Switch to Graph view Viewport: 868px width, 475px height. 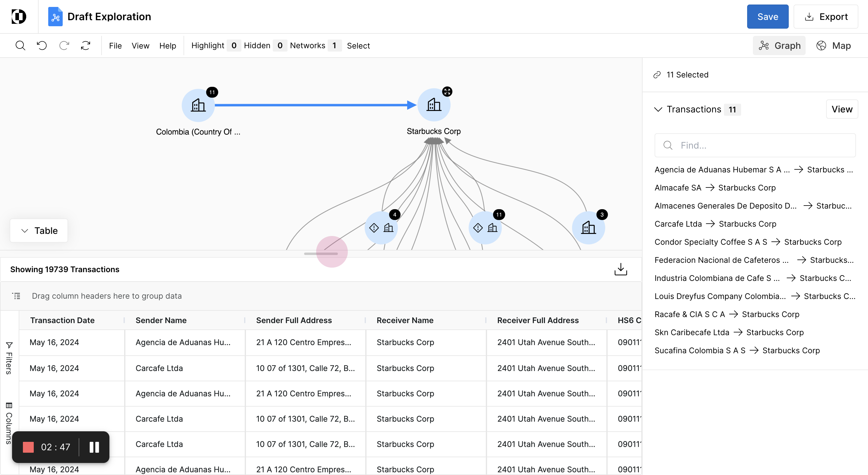pos(779,46)
